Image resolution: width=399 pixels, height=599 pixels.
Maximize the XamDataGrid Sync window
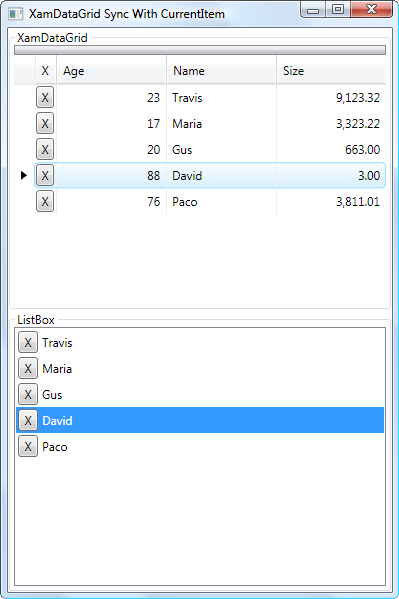coord(338,9)
